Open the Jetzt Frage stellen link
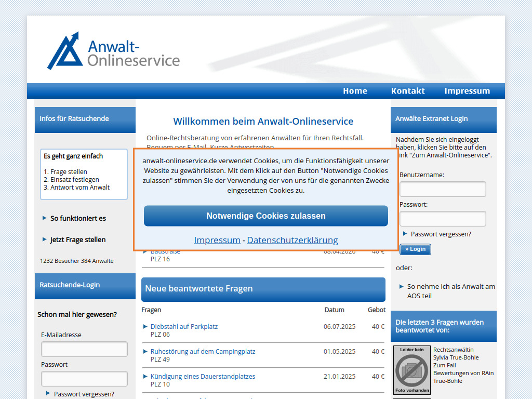 78,240
